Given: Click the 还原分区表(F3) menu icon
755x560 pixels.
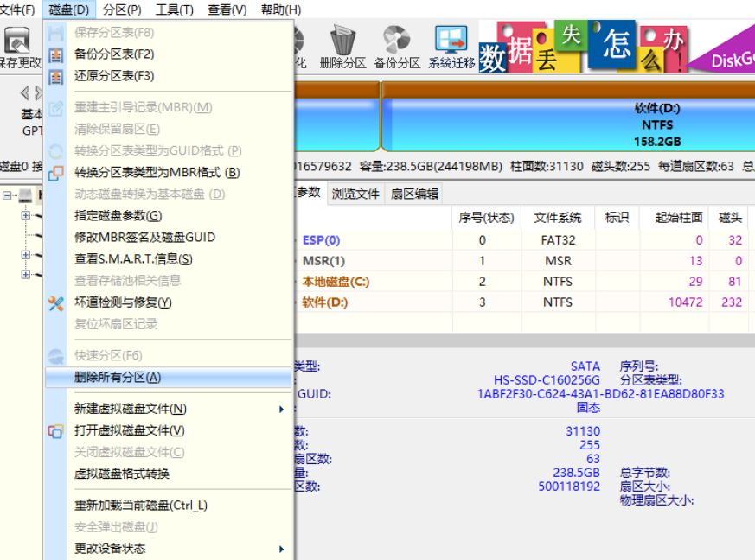Looking at the screenshot, I should click(56, 76).
